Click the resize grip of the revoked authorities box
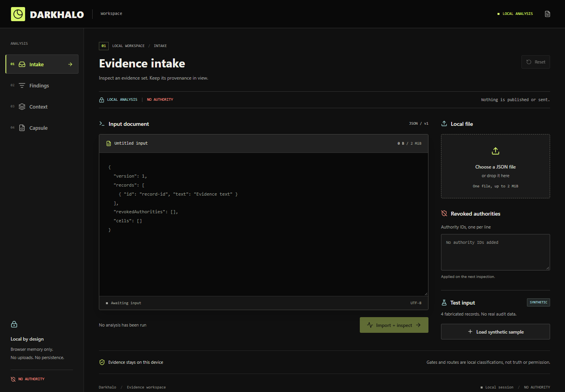The image size is (565, 392). point(548,268)
